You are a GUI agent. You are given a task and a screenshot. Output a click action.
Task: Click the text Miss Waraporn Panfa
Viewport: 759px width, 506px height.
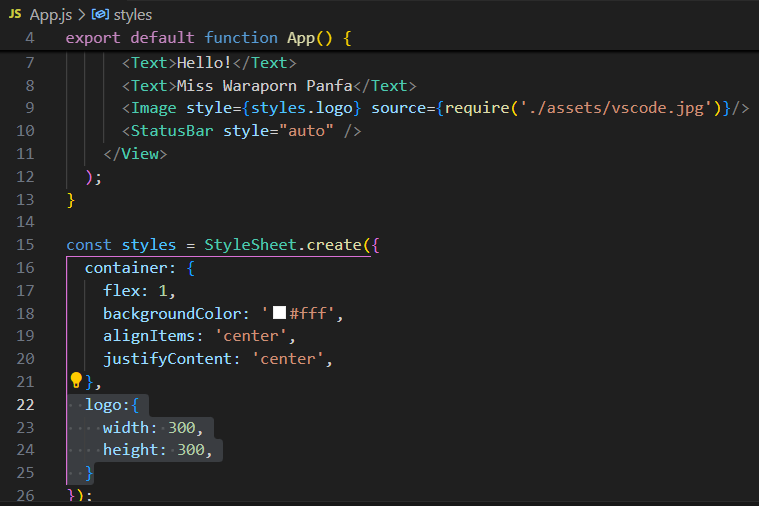point(267,85)
